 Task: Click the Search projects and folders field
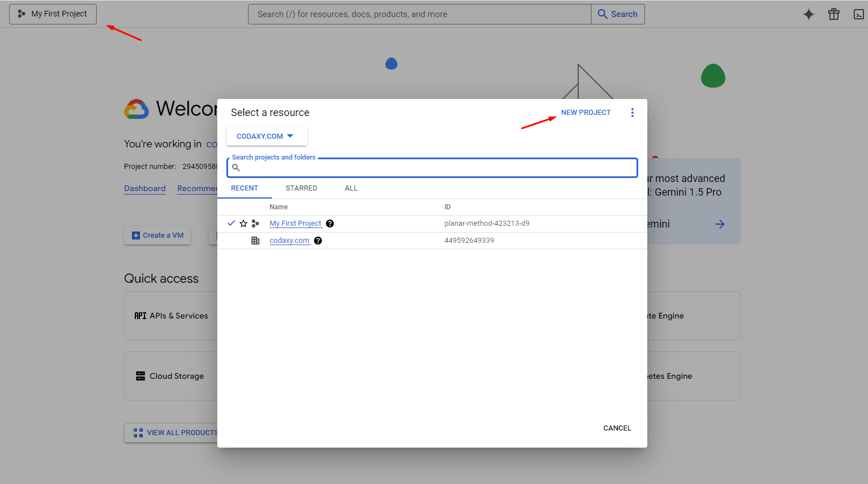tap(432, 167)
